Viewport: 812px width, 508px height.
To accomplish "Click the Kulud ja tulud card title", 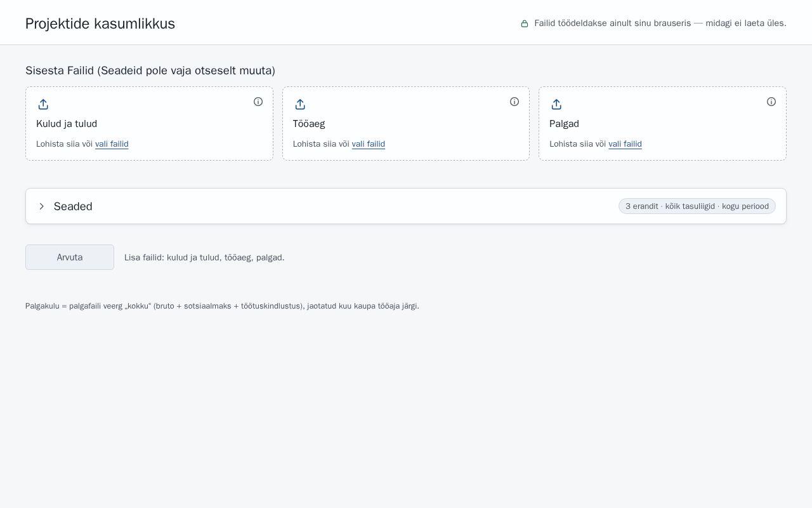I will 67,124.
